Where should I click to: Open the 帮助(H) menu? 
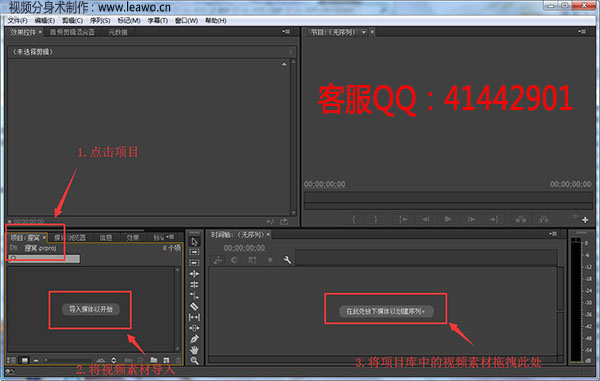coord(216,21)
